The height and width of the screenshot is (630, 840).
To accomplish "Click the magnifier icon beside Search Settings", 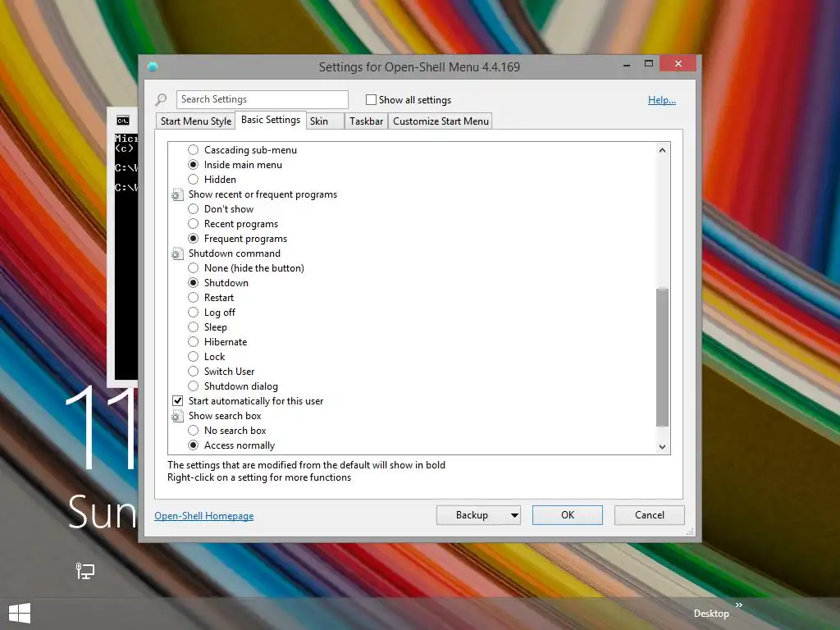I will [162, 99].
